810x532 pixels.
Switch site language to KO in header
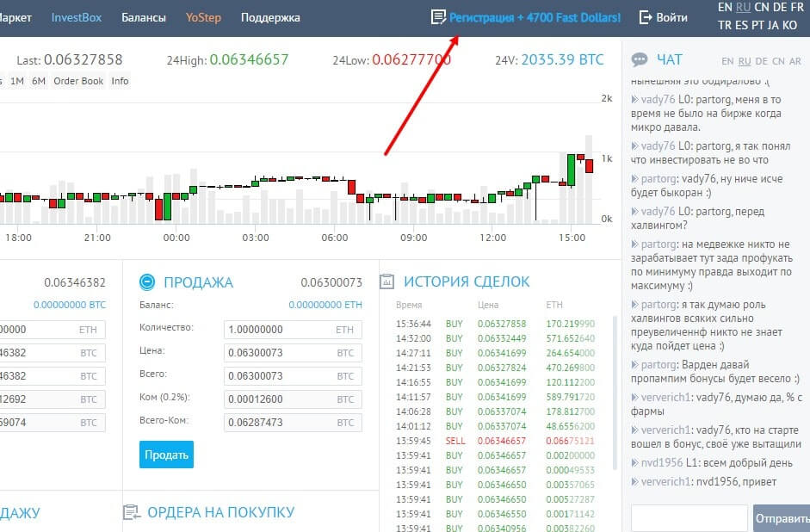(x=789, y=26)
